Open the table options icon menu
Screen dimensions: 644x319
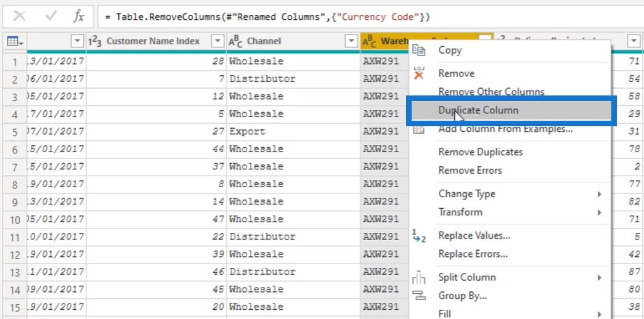(15, 41)
